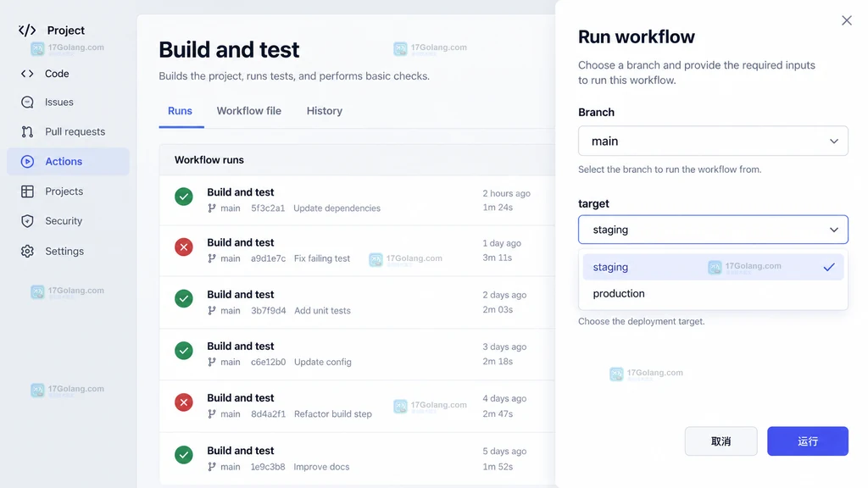
Task: Switch to the Runs tab
Action: [180, 111]
